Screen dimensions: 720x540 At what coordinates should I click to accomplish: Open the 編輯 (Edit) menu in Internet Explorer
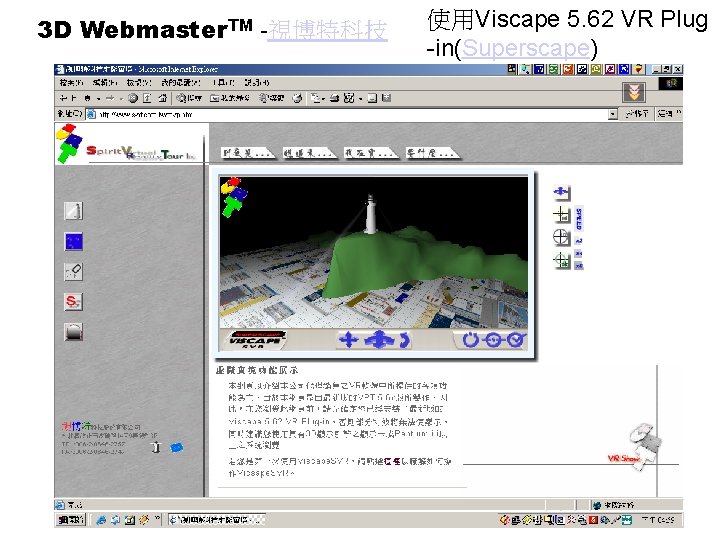tap(105, 83)
